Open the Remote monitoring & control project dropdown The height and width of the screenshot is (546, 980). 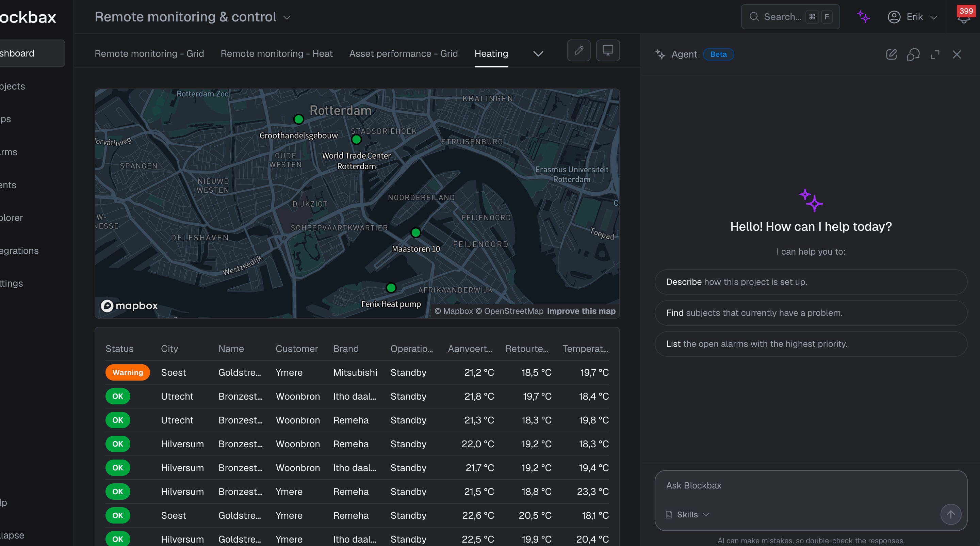(193, 17)
